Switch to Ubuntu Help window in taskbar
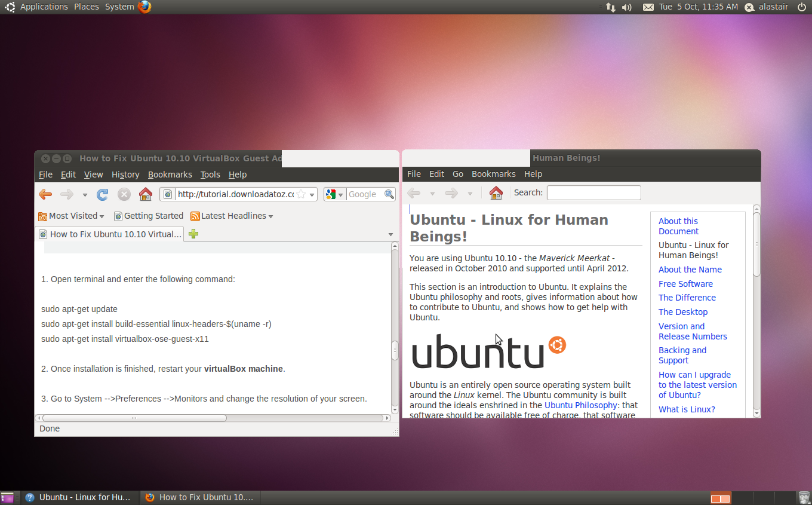The width and height of the screenshot is (812, 505). [x=79, y=497]
